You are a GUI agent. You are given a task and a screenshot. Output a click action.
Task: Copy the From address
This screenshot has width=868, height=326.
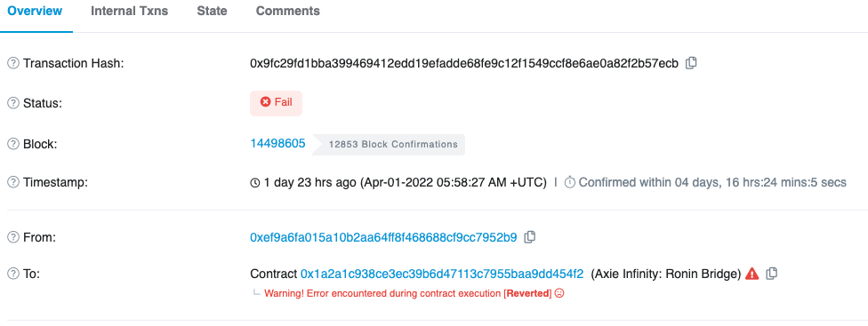[x=530, y=237]
